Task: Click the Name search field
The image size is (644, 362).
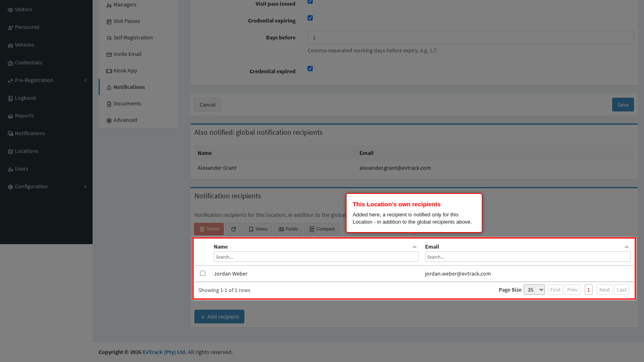Action: (x=316, y=257)
